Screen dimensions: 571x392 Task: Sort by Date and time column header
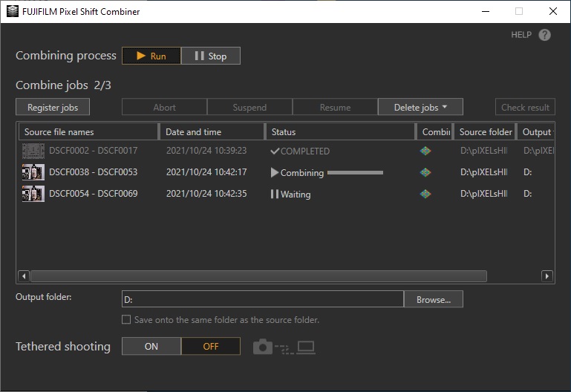(x=212, y=131)
